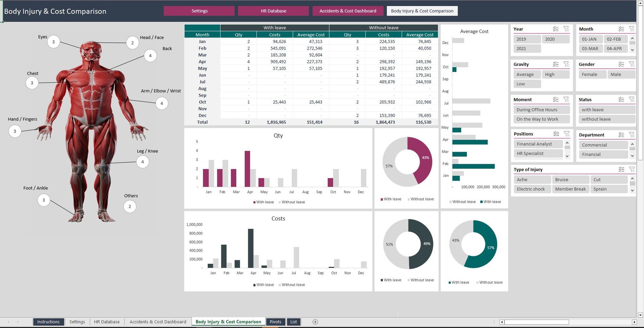Toggle the 'without leave' status filter
Viewport: 644px width, 328px height.
click(607, 119)
